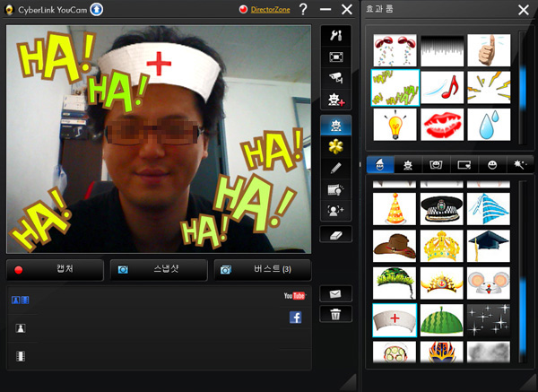538x392 pixels.
Task: Choose the watermelon hat thumbnail
Action: click(441, 320)
